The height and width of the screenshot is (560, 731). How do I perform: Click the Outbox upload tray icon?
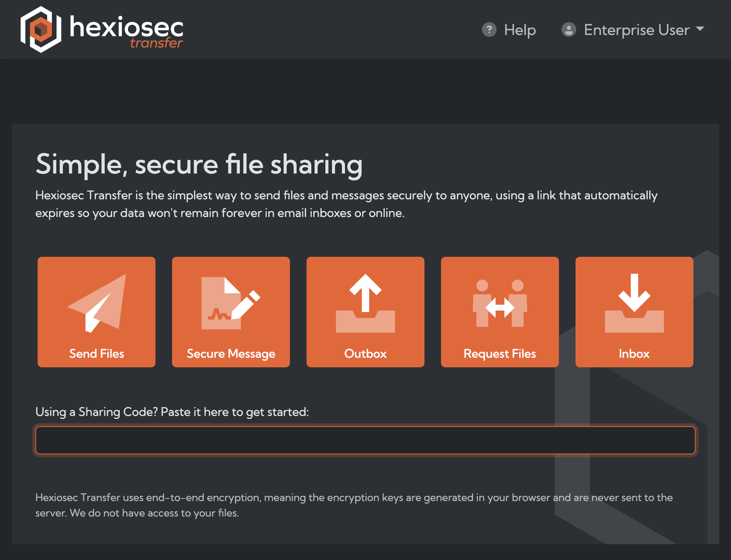(x=365, y=303)
